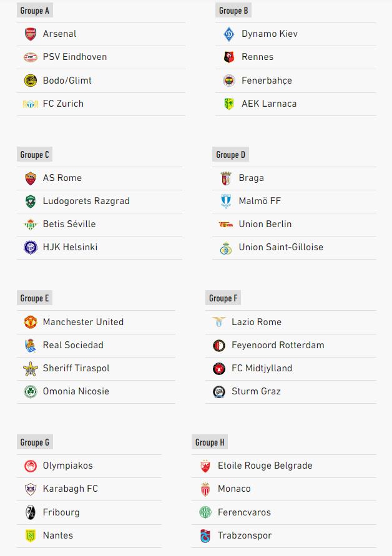
Task: Open the Real Sociedad team link
Action: (73, 345)
